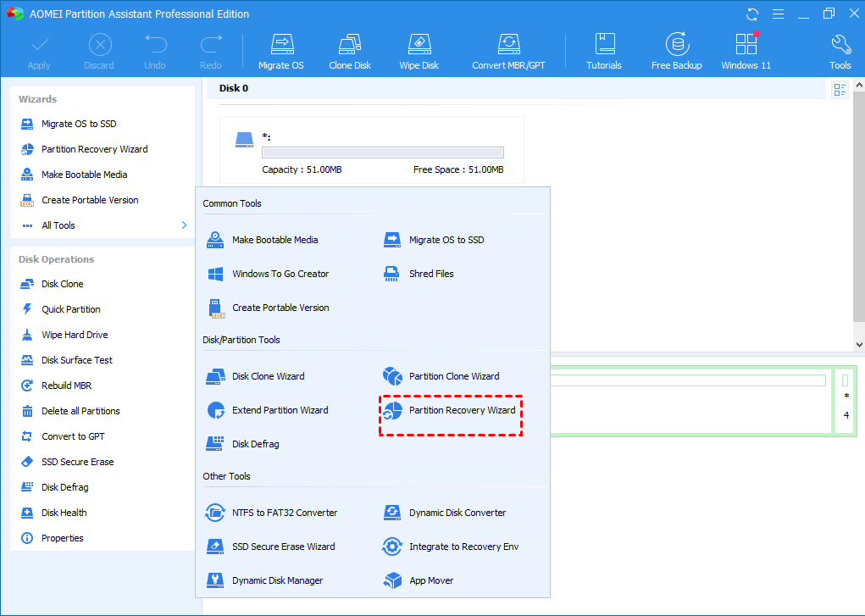Click the Undo arrow in toolbar
This screenshot has width=865, height=616.
click(155, 53)
